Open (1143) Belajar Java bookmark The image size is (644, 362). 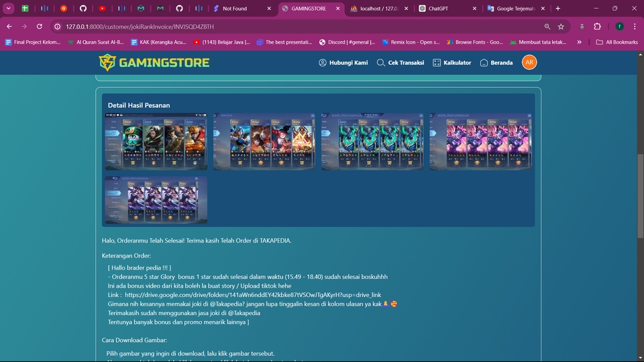221,42
